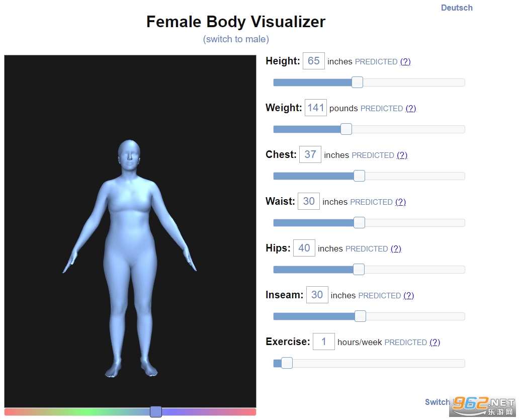The height and width of the screenshot is (420, 519).
Task: Click the Waist value input field
Action: [x=308, y=201]
